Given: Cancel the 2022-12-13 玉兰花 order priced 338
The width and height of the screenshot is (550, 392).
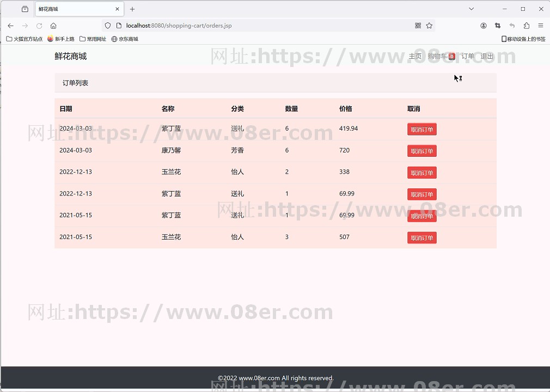Looking at the screenshot, I should point(421,173).
